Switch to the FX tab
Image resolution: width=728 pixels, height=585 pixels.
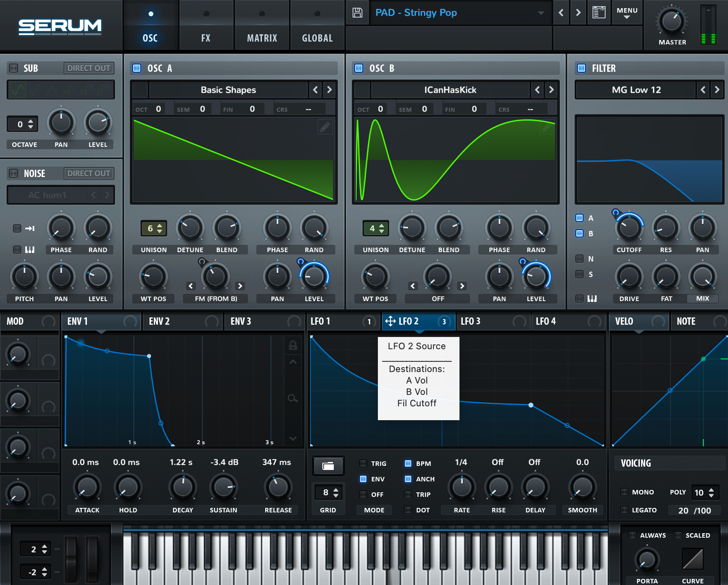click(206, 26)
